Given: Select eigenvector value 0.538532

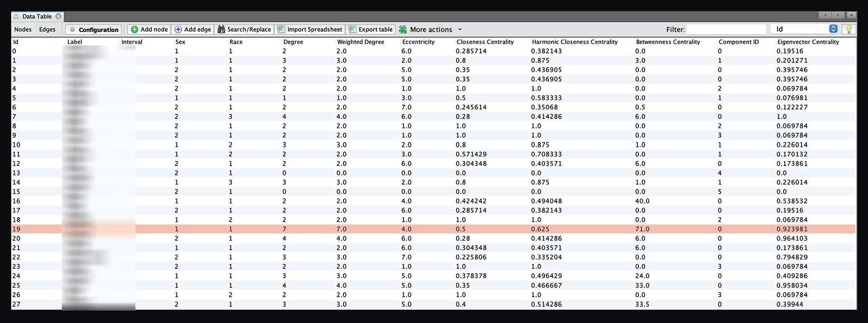Looking at the screenshot, I should tap(792, 201).
